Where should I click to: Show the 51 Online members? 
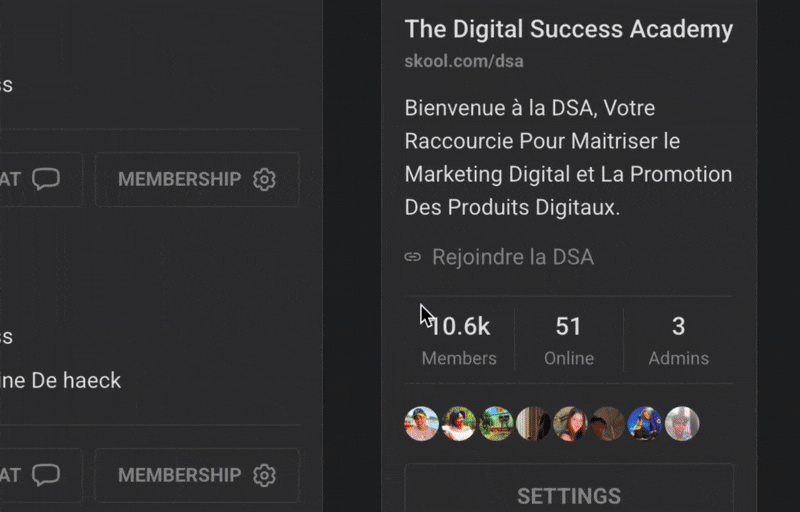tap(568, 340)
